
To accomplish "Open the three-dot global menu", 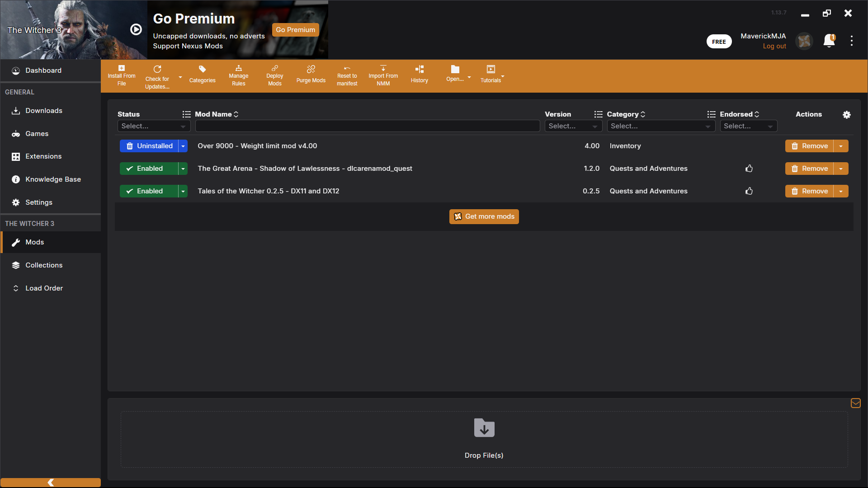I will tap(852, 41).
